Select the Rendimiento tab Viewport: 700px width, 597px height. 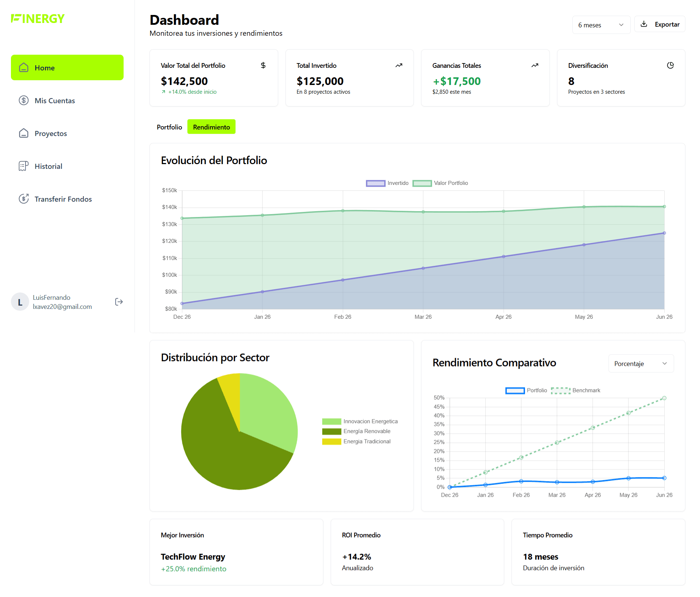211,127
